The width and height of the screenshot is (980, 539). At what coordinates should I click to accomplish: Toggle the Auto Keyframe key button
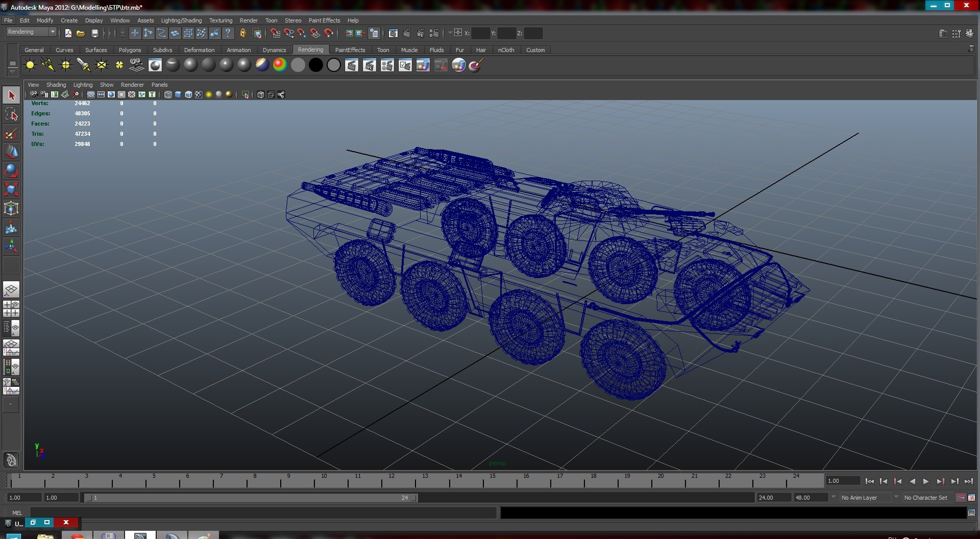pos(961,498)
